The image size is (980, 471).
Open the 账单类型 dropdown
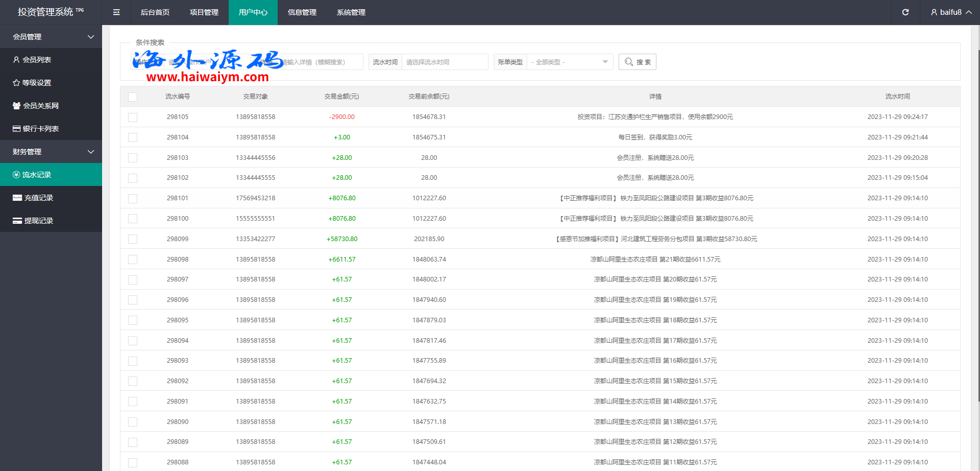coord(569,62)
